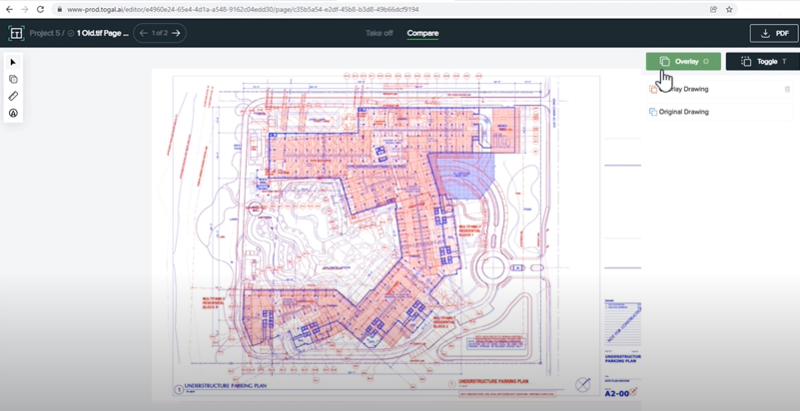This screenshot has height=411, width=800.
Task: Delete the Overlay Drawing with the trash icon
Action: click(x=787, y=89)
